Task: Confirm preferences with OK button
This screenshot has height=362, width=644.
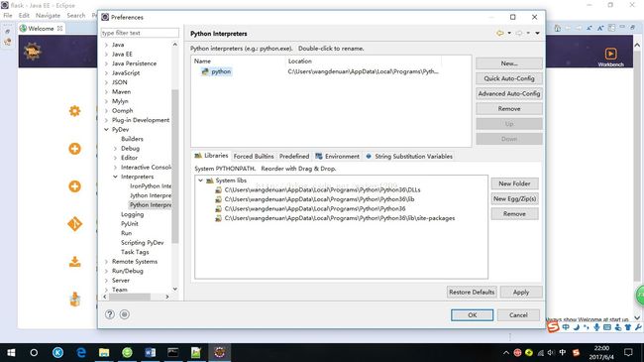Action: pyautogui.click(x=472, y=315)
